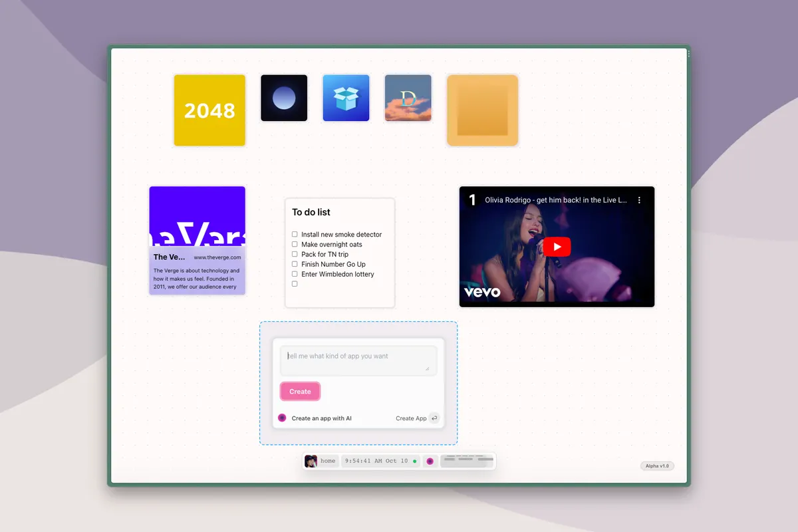This screenshot has width=798, height=532.
Task: Click the pink Create button
Action: (x=300, y=392)
